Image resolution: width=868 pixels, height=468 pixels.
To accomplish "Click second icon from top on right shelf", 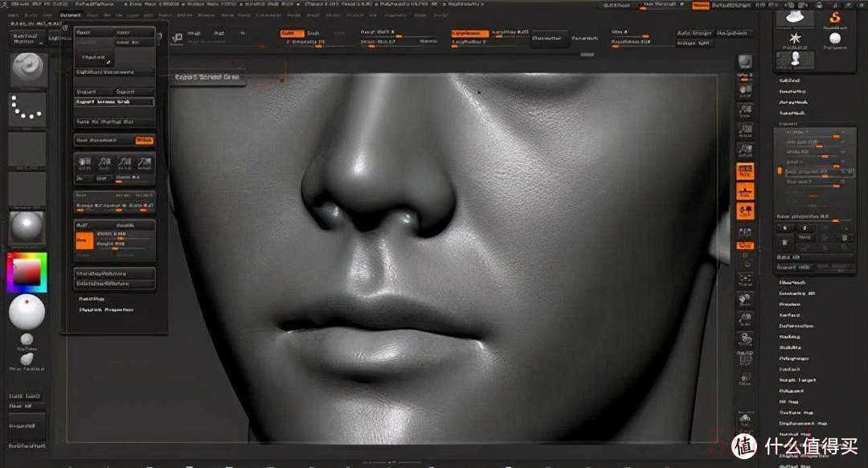I will [745, 90].
